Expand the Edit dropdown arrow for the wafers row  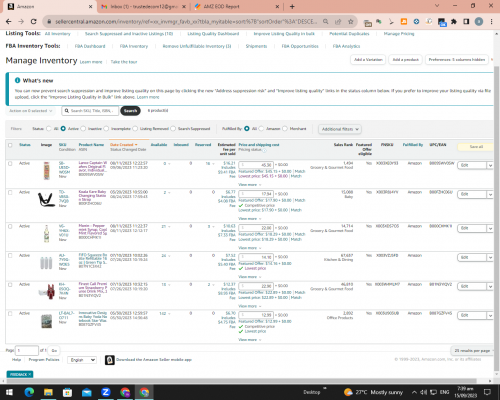pos(490,165)
